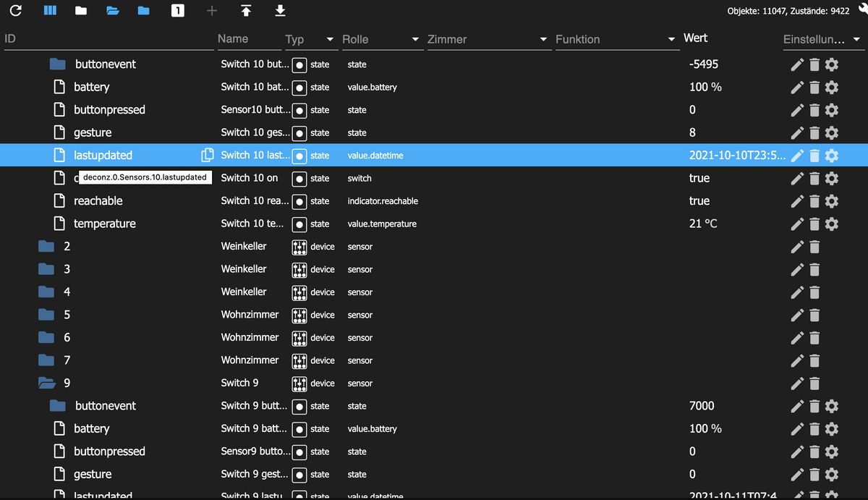Edit the Wohnzimmer device in folder 5
The height and width of the screenshot is (500, 868).
coord(797,315)
